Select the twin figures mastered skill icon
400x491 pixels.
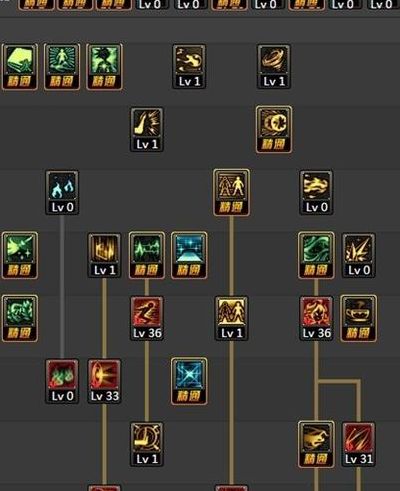[231, 192]
